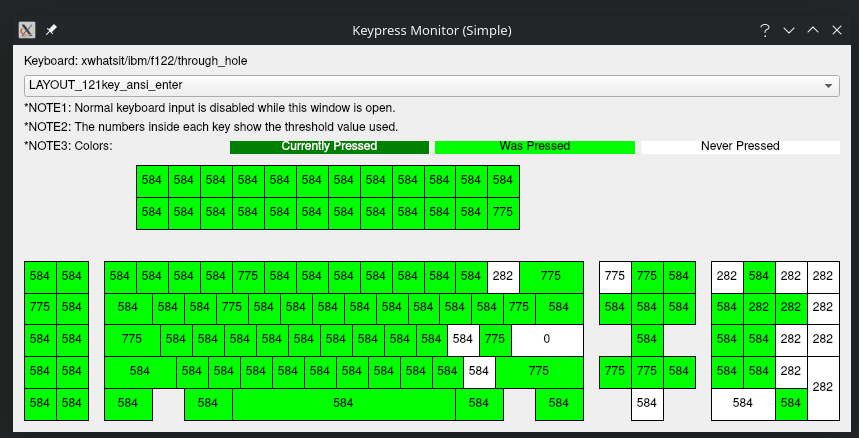Click the white 775 key in navigation cluster
Viewport: 859px width, 438px height.
click(x=615, y=275)
